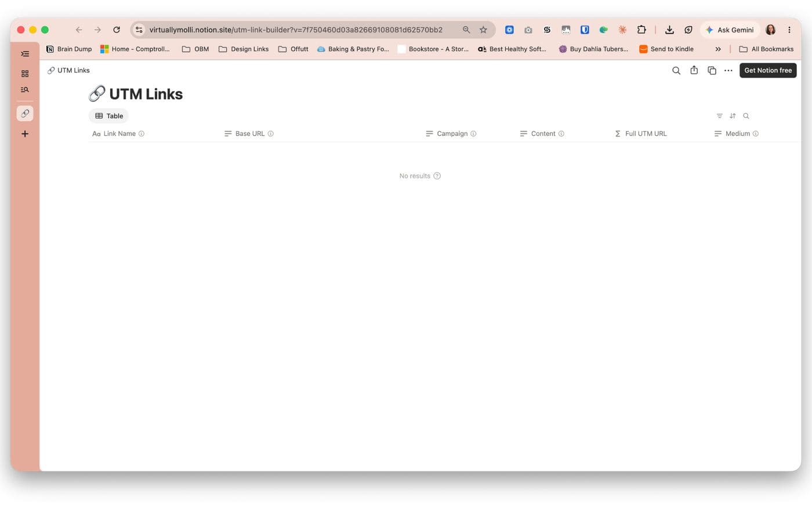Open Bitwarden extension shield icon

coord(585,30)
